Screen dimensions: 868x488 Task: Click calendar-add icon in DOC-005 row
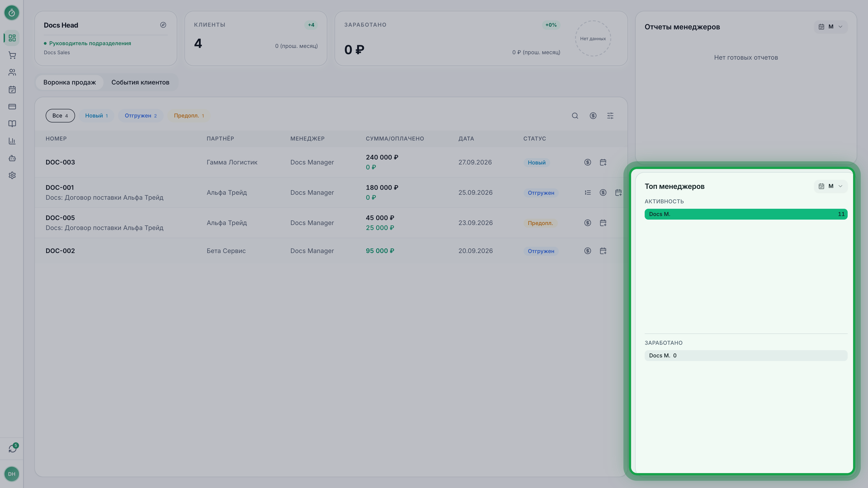click(x=603, y=223)
